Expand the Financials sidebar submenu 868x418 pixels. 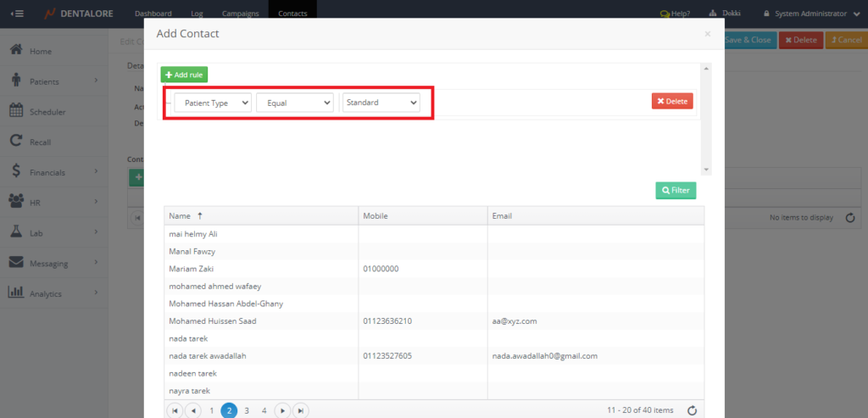(x=96, y=172)
